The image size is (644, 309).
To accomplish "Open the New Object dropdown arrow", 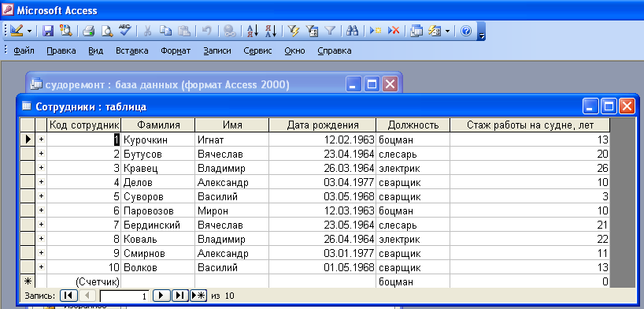I will pyautogui.click(x=448, y=31).
